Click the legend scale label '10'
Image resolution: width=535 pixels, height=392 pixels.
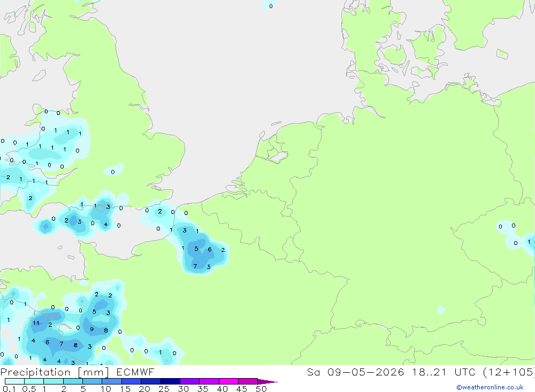(x=105, y=389)
